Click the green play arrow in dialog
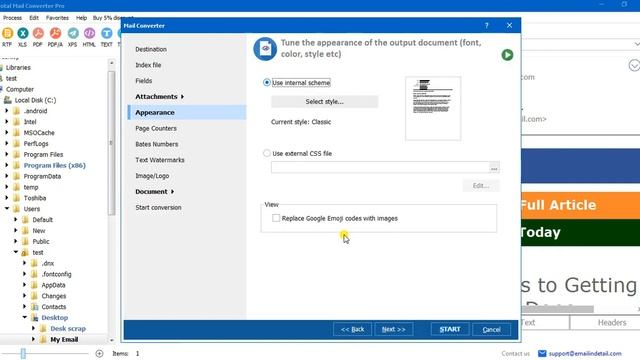 507,55
